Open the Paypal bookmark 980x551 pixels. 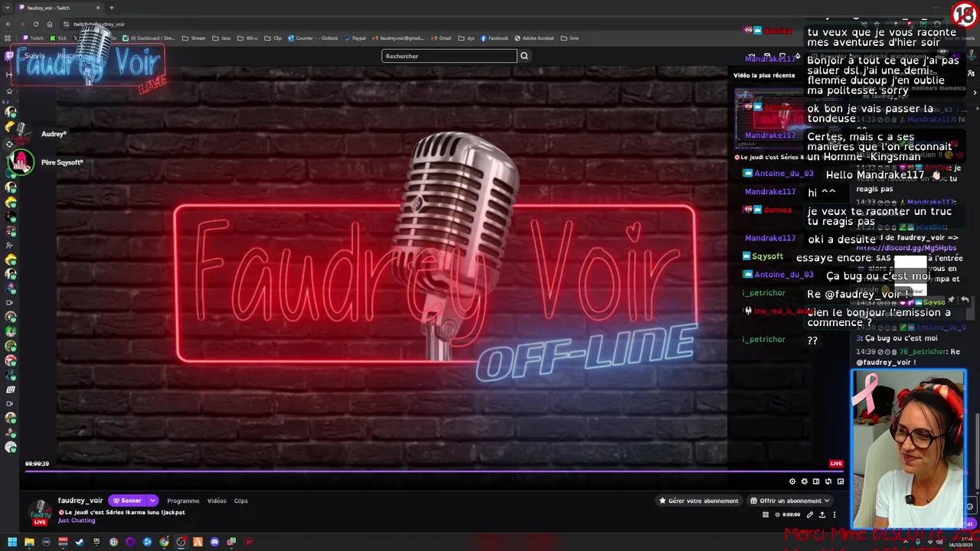click(355, 38)
